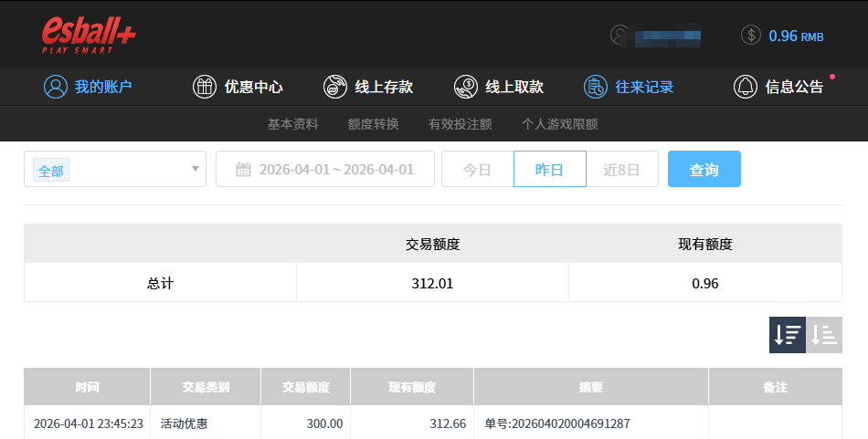Click the 查询 search button
This screenshot has height=439, width=868.
pyautogui.click(x=704, y=169)
